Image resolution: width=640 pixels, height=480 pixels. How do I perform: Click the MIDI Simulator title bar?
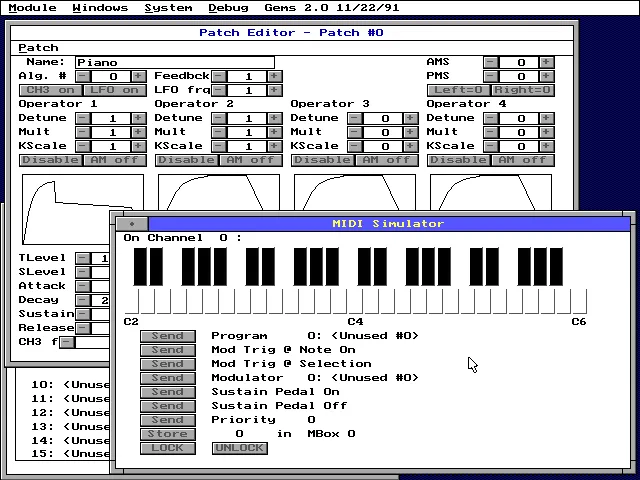coord(389,224)
